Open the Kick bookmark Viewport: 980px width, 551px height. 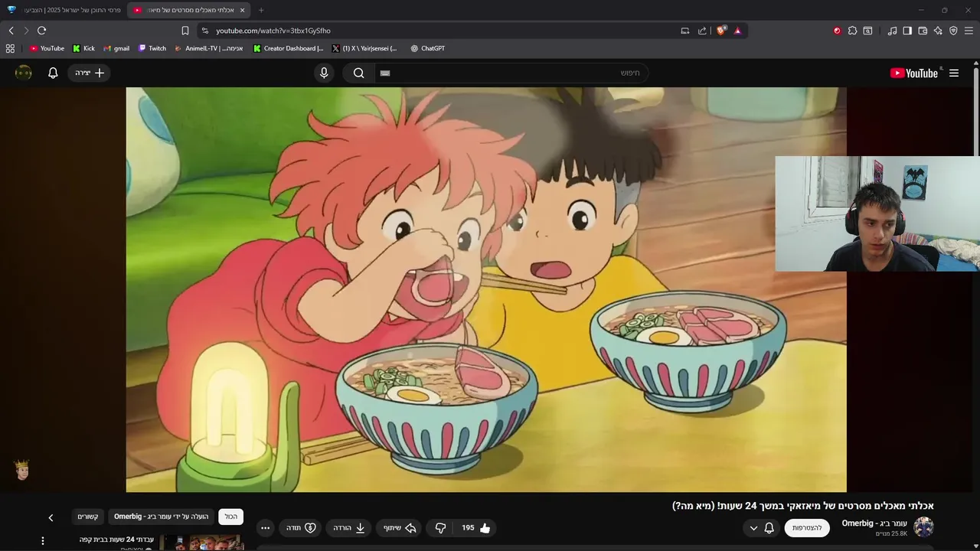[x=83, y=48]
